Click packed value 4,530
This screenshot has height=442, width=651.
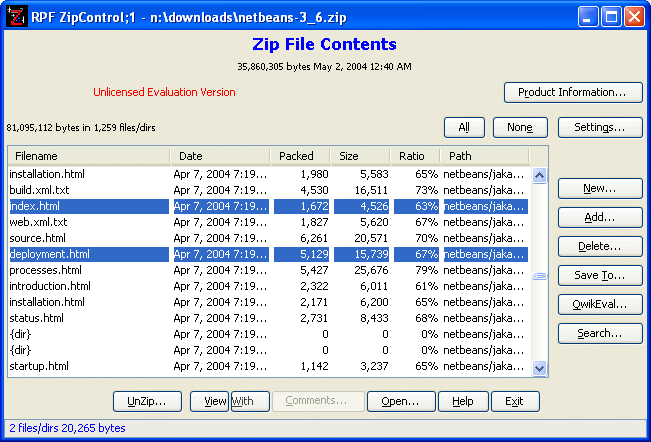click(314, 190)
